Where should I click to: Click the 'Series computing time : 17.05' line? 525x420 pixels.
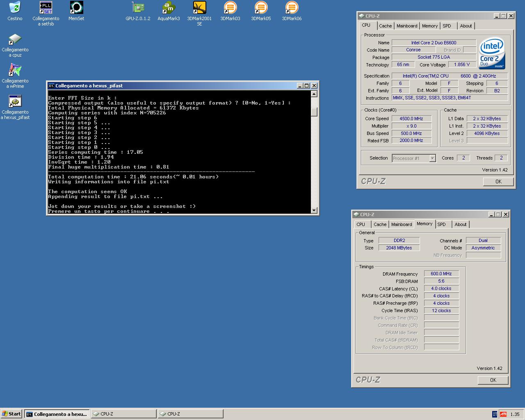coord(96,152)
